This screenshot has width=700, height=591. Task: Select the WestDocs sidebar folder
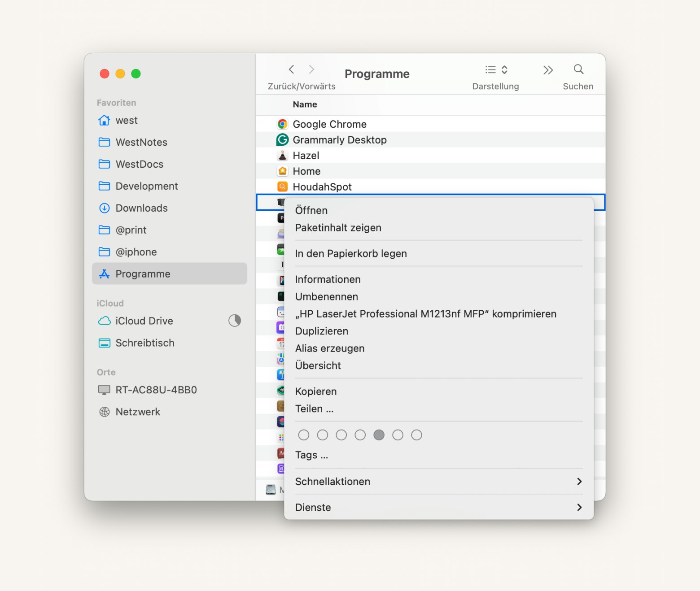tap(170, 164)
